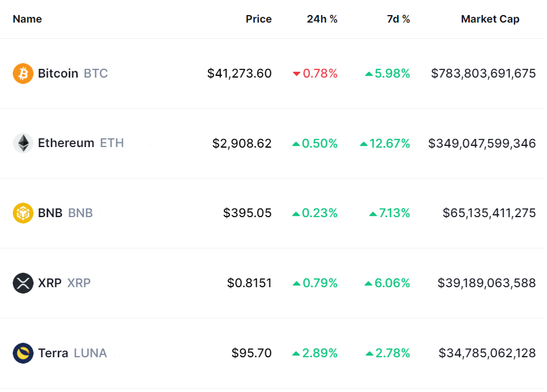
Task: Click Bitcoin's red 24h down arrow
Action: point(296,74)
